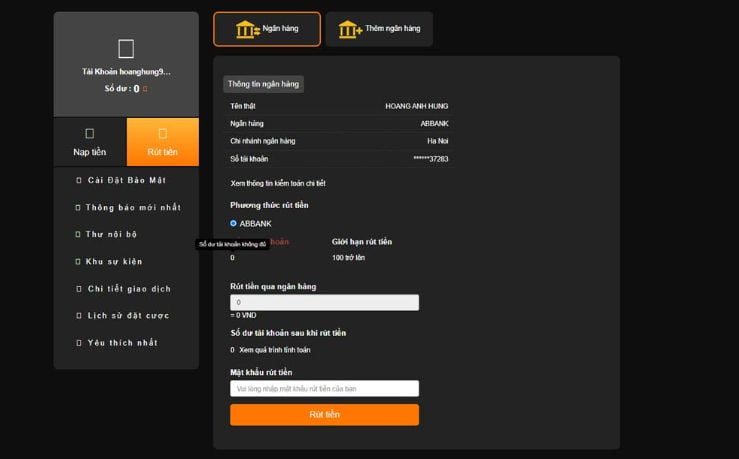The height and width of the screenshot is (459, 739).
Task: Click the icon beside Cài Đặt Bảo Mật
Action: (79, 180)
